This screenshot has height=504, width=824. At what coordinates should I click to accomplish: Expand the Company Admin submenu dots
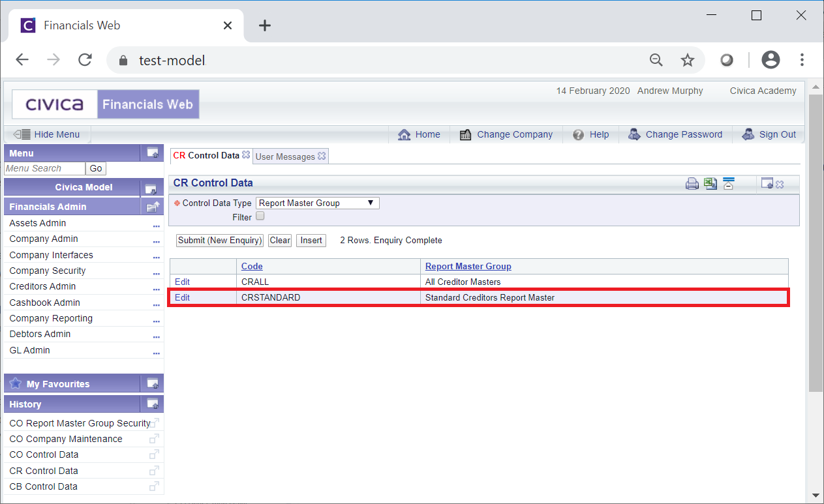click(x=156, y=241)
